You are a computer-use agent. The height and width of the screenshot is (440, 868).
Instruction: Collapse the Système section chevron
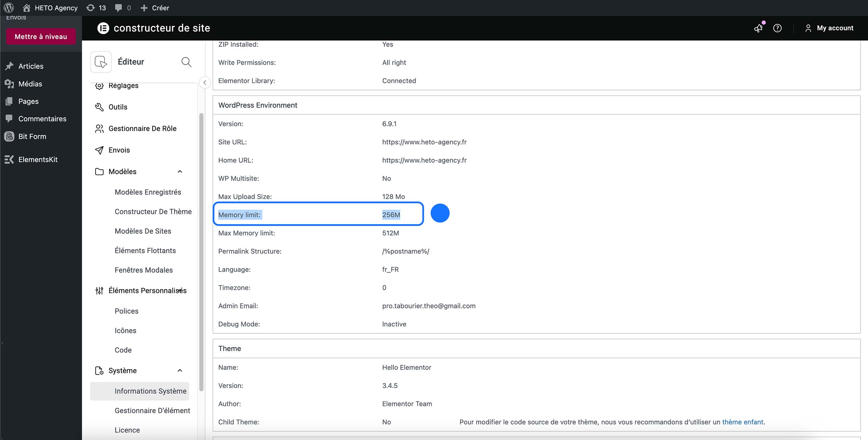click(180, 370)
